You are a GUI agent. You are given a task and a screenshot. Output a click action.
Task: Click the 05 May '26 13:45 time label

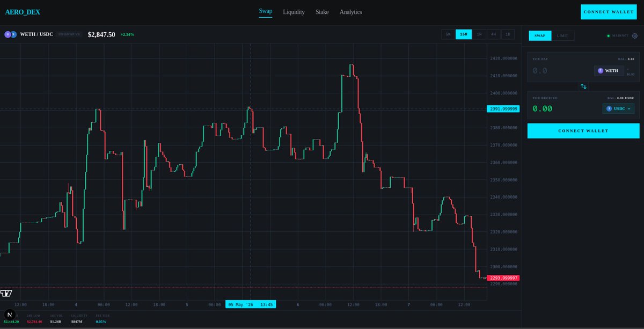[251, 304]
